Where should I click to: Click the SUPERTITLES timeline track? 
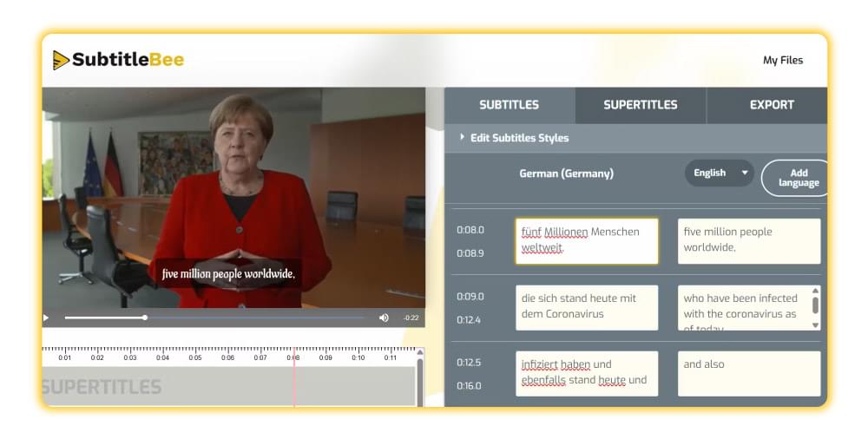coord(228,386)
